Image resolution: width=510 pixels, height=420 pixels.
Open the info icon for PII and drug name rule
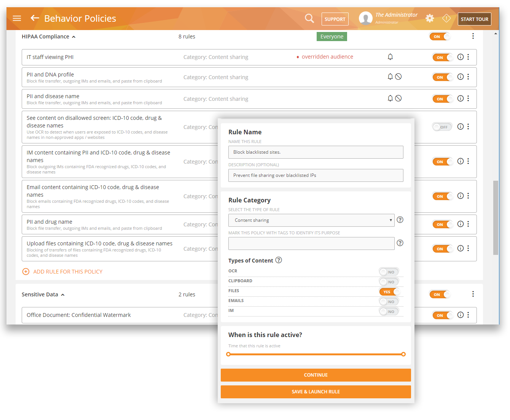tap(461, 224)
